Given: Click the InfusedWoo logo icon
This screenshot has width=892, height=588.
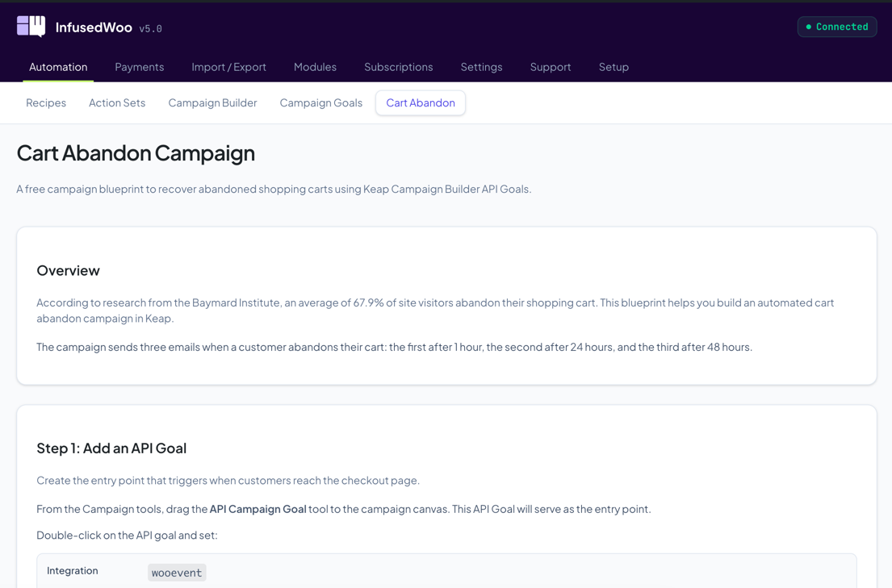Looking at the screenshot, I should (x=31, y=27).
